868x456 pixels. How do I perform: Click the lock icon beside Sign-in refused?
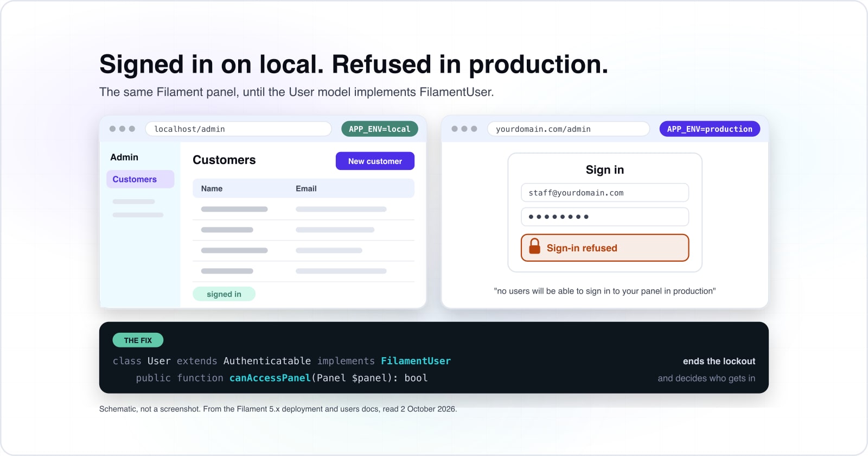click(534, 246)
